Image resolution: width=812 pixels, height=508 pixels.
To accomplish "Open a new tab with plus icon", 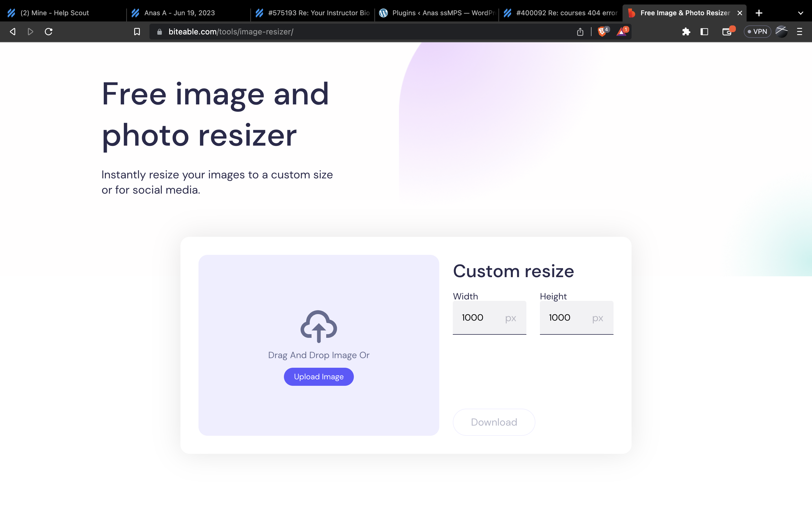I will (x=759, y=13).
